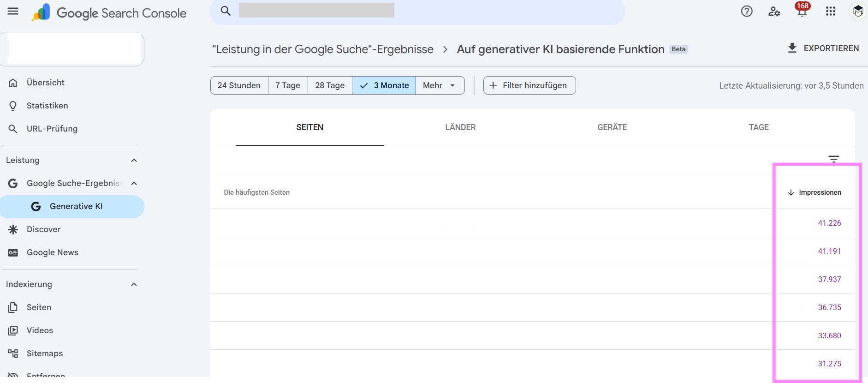Collapse the Indexierung section
868x383 pixels.
tap(134, 284)
